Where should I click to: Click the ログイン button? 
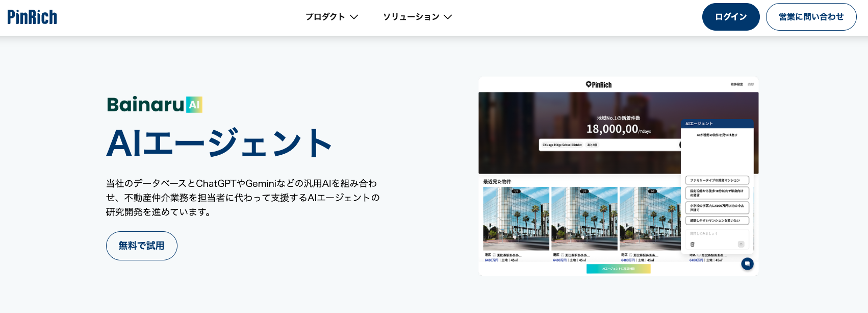pyautogui.click(x=731, y=17)
